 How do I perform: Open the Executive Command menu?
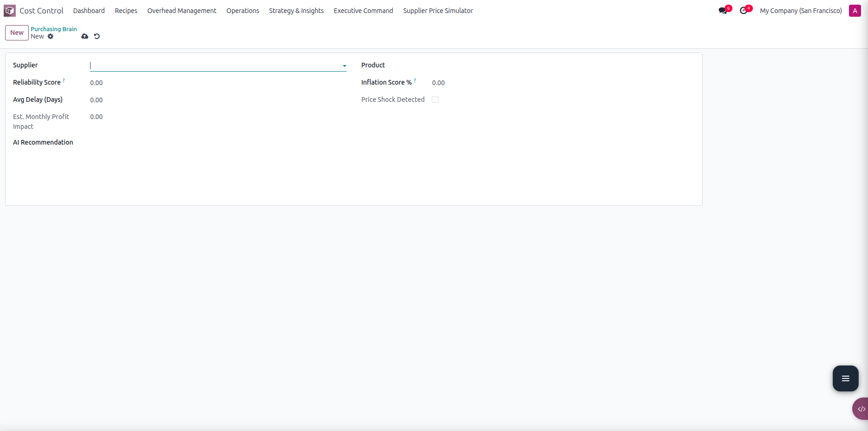(363, 11)
